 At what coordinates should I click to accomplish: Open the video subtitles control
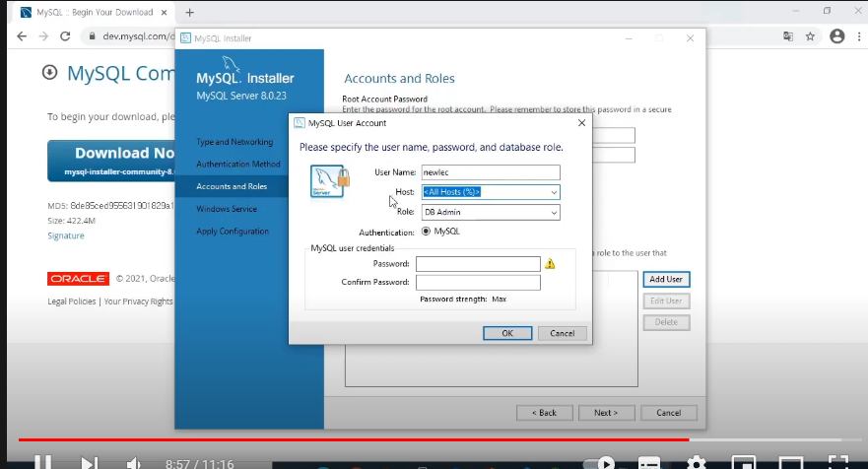[649, 463]
